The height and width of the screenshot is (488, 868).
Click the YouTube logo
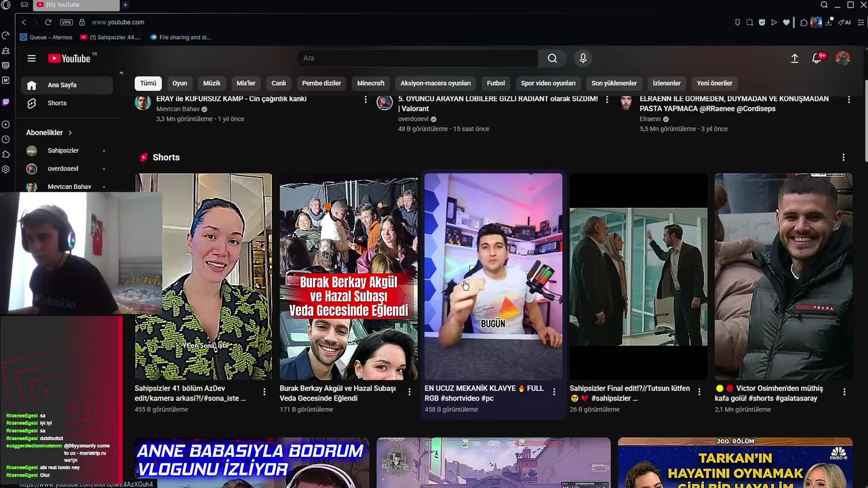click(70, 58)
